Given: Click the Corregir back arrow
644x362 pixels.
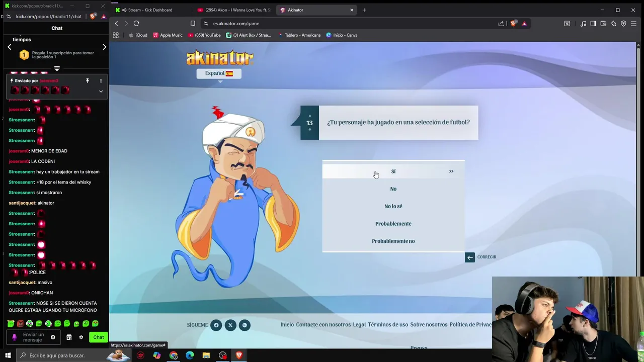Looking at the screenshot, I should tap(470, 257).
